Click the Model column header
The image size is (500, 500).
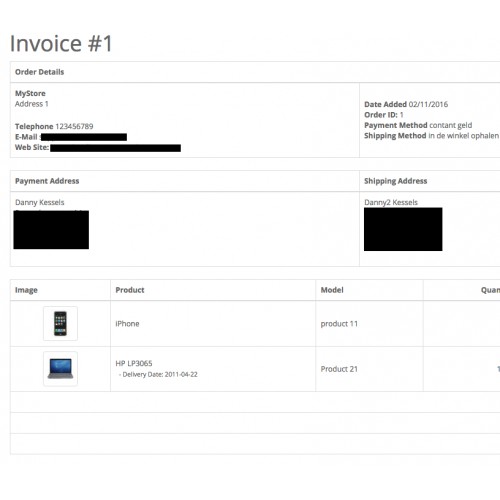(x=332, y=290)
